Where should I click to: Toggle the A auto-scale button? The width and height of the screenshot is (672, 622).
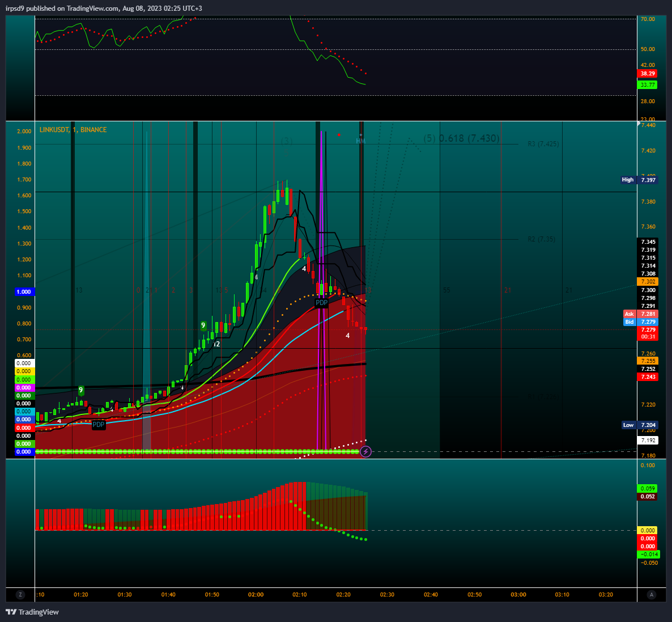pos(652,595)
